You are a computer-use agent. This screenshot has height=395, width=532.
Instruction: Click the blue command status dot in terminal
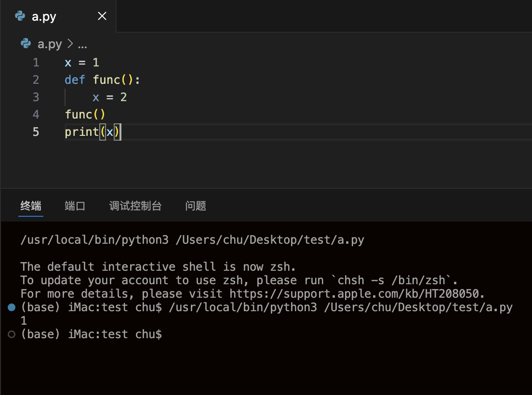(12, 307)
